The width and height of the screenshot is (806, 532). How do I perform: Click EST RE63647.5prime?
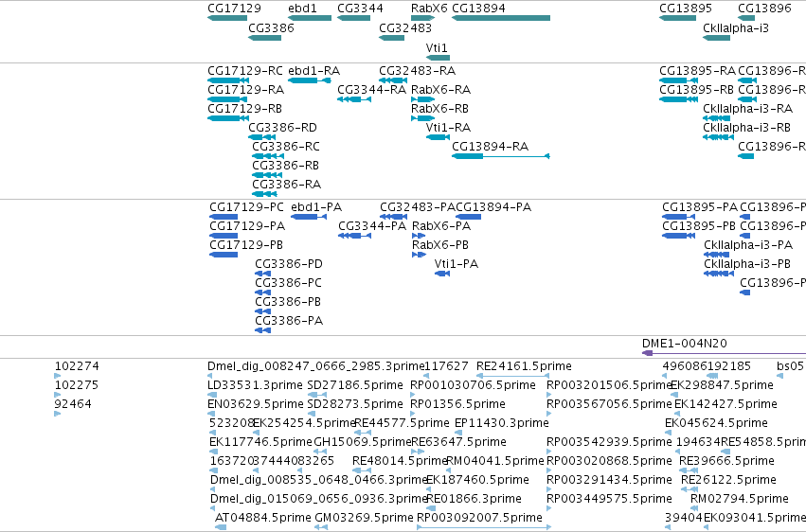coord(418,452)
